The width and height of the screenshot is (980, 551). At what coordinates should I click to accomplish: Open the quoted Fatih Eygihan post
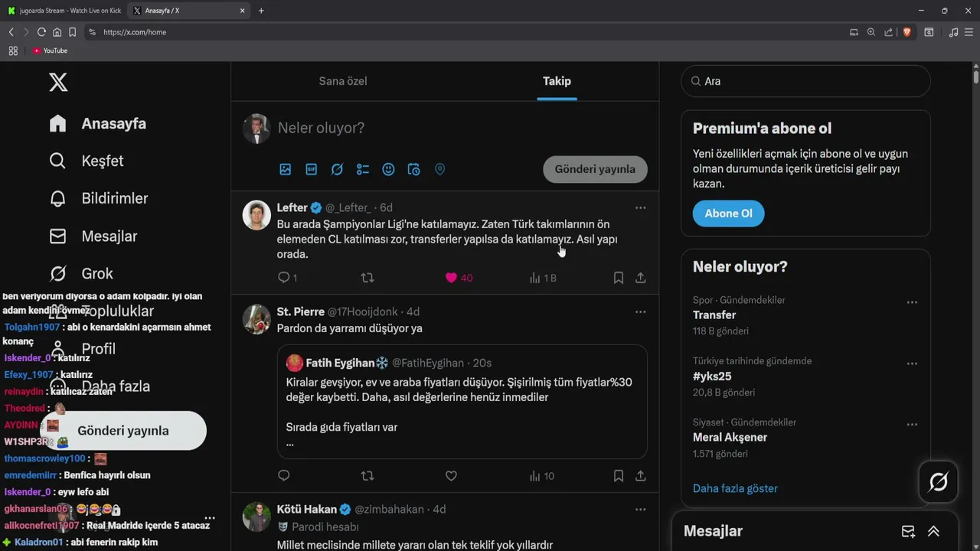pos(462,402)
